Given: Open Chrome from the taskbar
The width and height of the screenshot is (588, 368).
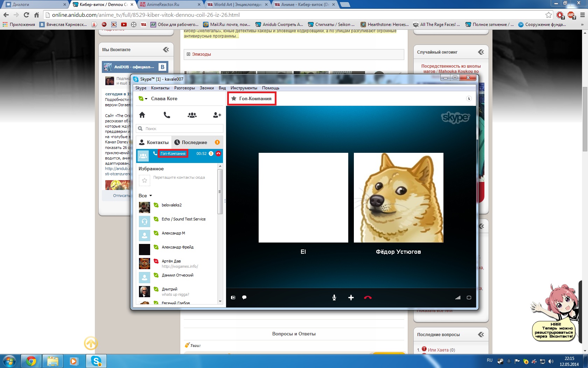Looking at the screenshot, I should click(x=31, y=361).
